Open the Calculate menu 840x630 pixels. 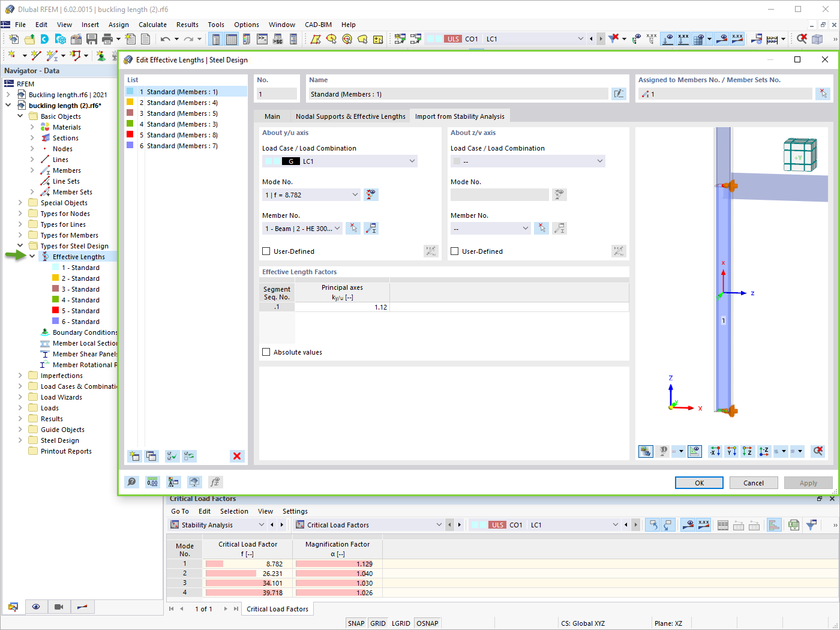tap(152, 25)
